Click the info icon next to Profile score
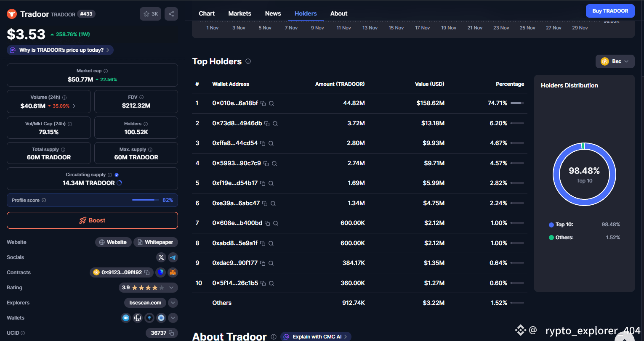 pyautogui.click(x=44, y=201)
